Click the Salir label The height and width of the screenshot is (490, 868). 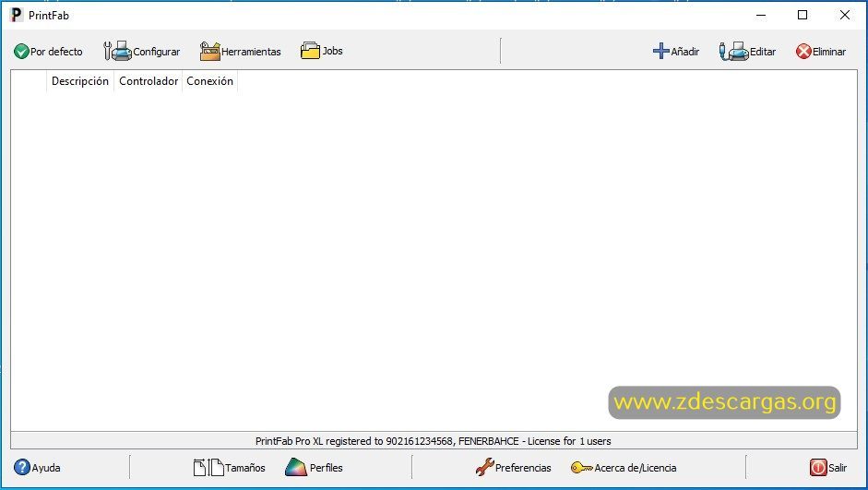(838, 468)
